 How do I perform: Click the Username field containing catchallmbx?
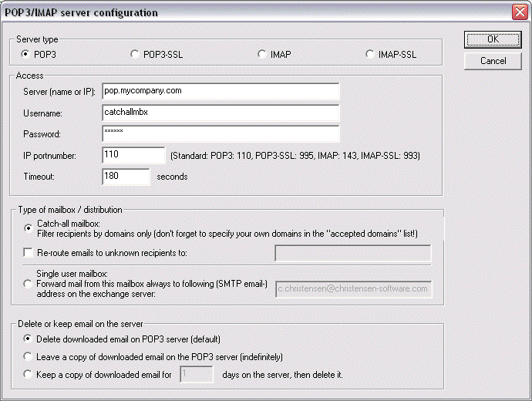[221, 113]
